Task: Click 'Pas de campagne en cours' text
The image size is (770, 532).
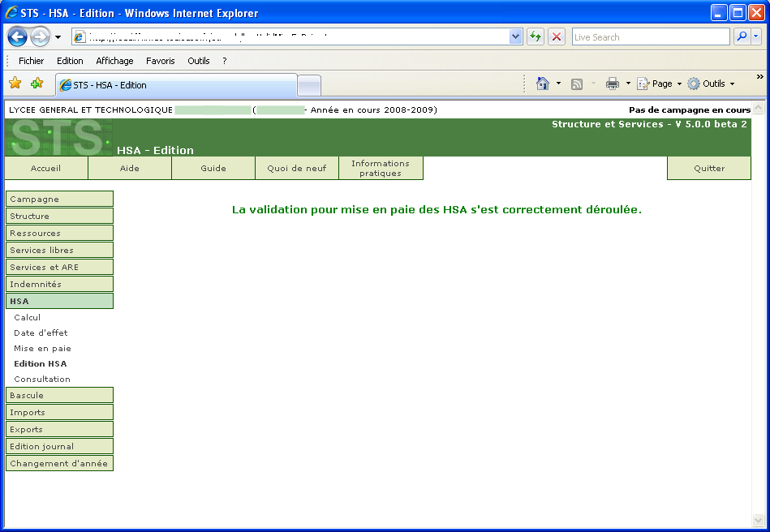Action: tap(690, 110)
